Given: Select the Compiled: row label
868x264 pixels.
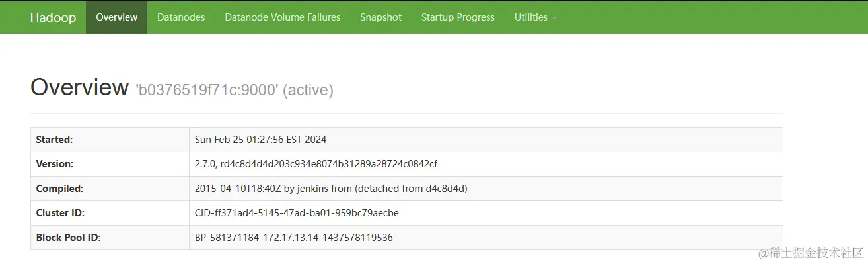Looking at the screenshot, I should [59, 189].
